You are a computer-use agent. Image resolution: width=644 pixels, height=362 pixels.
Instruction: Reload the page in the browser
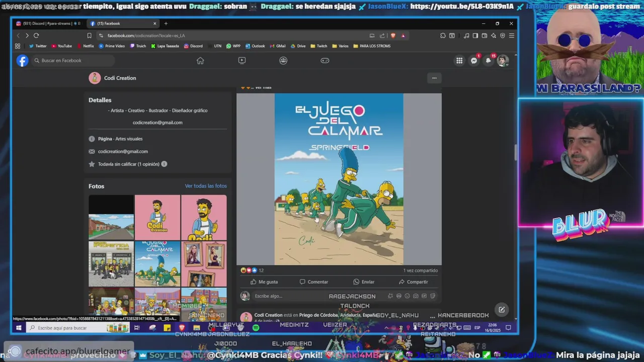(36, 36)
